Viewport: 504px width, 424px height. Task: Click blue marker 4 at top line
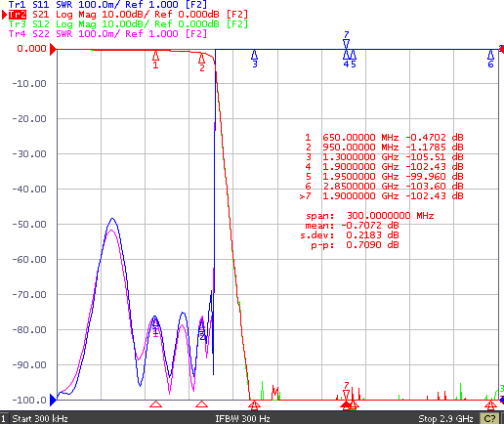(346, 60)
